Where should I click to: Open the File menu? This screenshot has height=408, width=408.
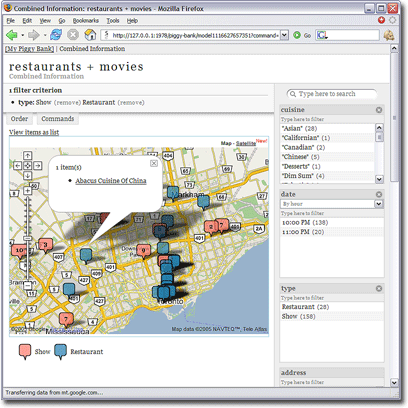coord(11,21)
